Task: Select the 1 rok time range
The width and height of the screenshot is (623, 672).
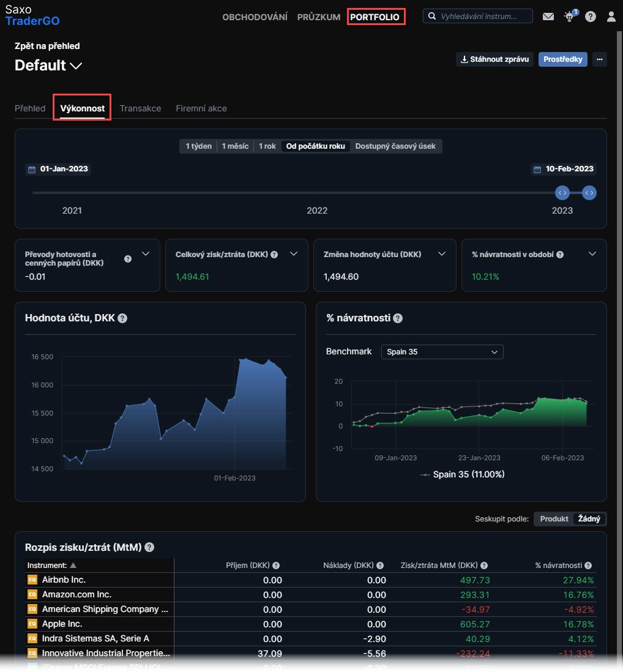Action: (x=267, y=146)
